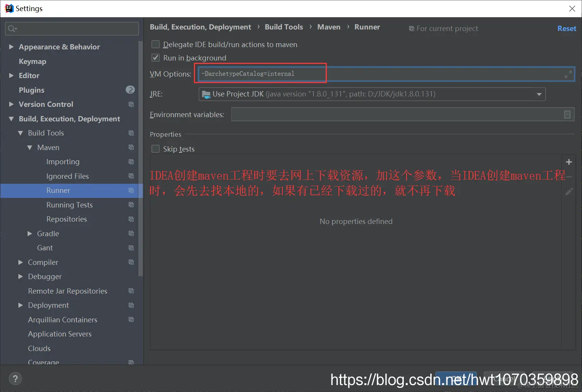The image size is (582, 392).
Task: Collapse Build, Execution, Deployment section
Action: 11,119
